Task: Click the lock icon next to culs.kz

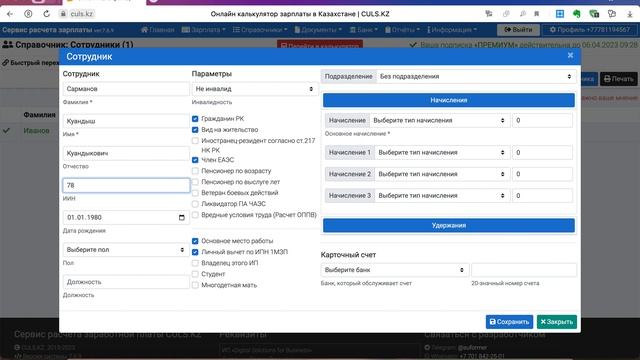Action: [x=62, y=14]
